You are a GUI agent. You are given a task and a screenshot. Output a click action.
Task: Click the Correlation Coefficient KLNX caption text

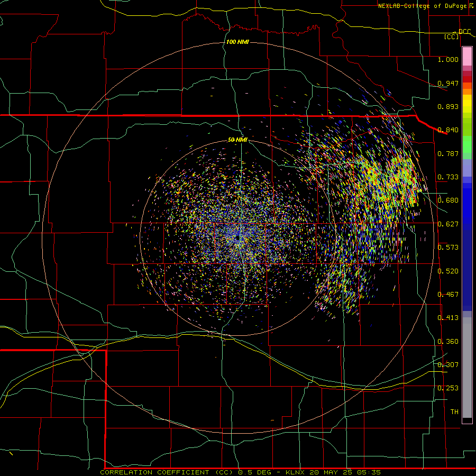[241, 472]
